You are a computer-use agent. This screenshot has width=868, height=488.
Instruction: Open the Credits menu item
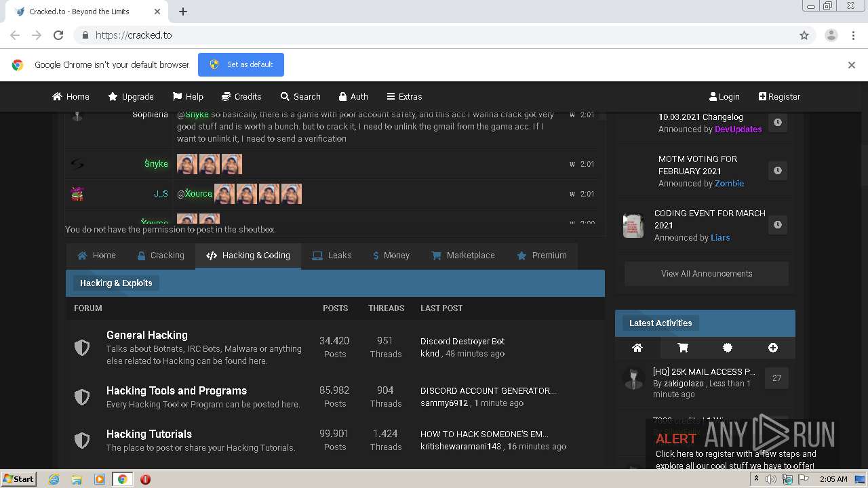pos(241,96)
